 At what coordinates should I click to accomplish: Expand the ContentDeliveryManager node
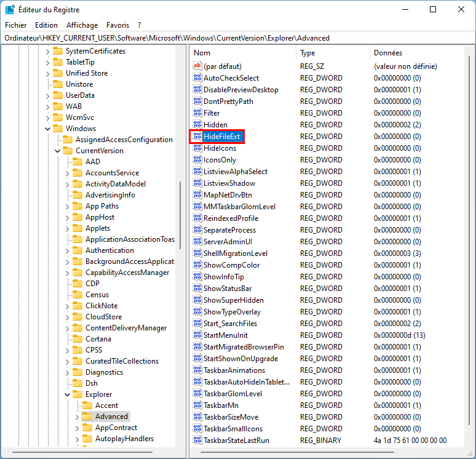click(68, 329)
